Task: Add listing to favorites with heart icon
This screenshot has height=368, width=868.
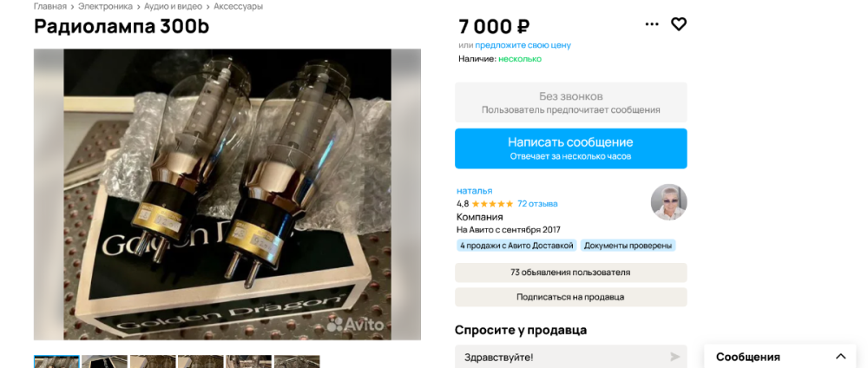Action: 678,24
